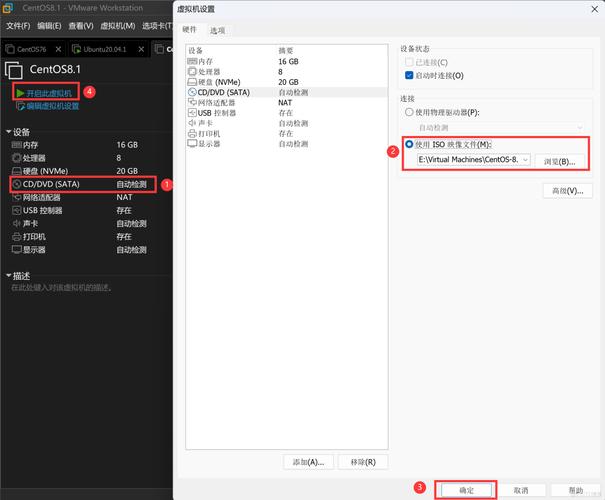Select the 使用物理驱动器(P) radio button

coord(409,112)
